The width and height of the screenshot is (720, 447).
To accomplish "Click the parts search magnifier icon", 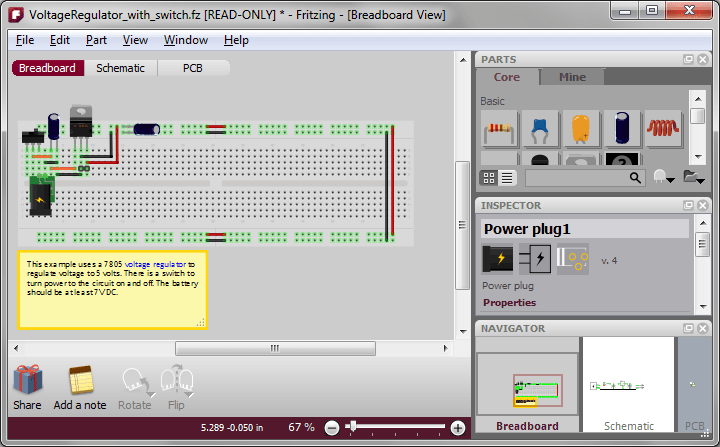I will coord(635,178).
